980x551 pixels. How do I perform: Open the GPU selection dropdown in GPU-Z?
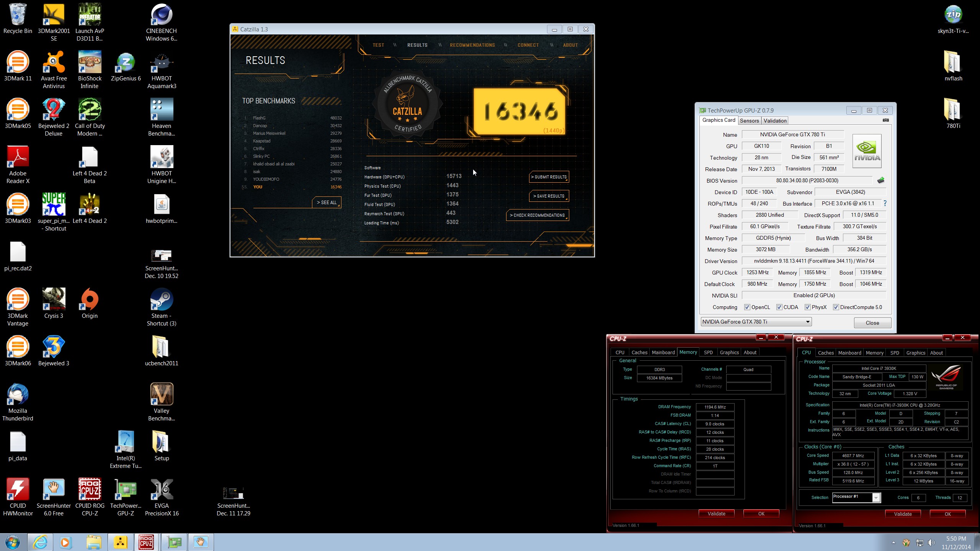(756, 322)
